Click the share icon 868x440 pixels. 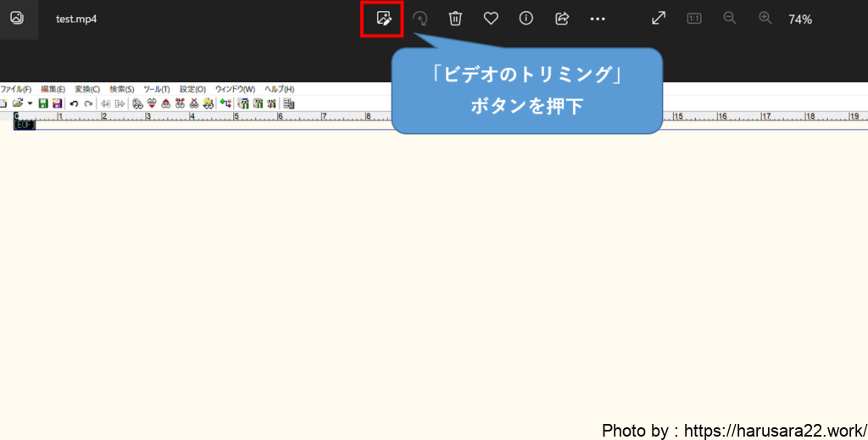click(562, 19)
